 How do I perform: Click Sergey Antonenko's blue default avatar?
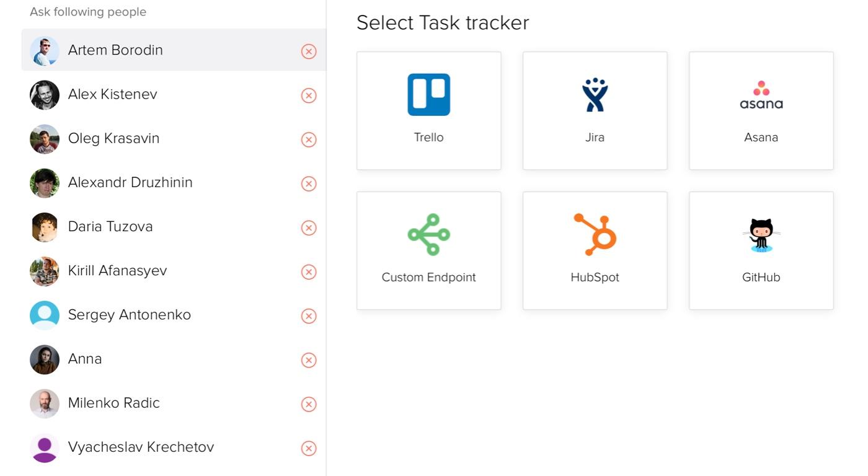pyautogui.click(x=45, y=315)
